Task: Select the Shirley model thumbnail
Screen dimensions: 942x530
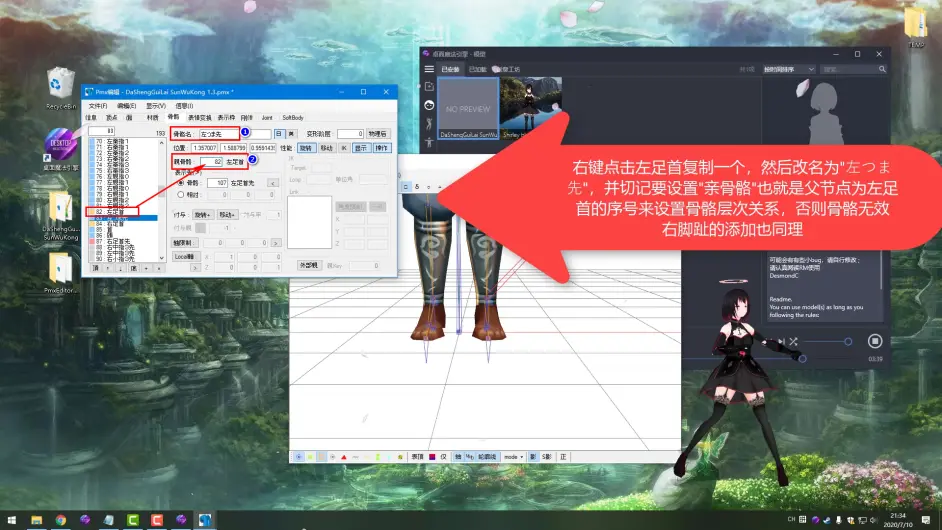Action: pyautogui.click(x=530, y=109)
